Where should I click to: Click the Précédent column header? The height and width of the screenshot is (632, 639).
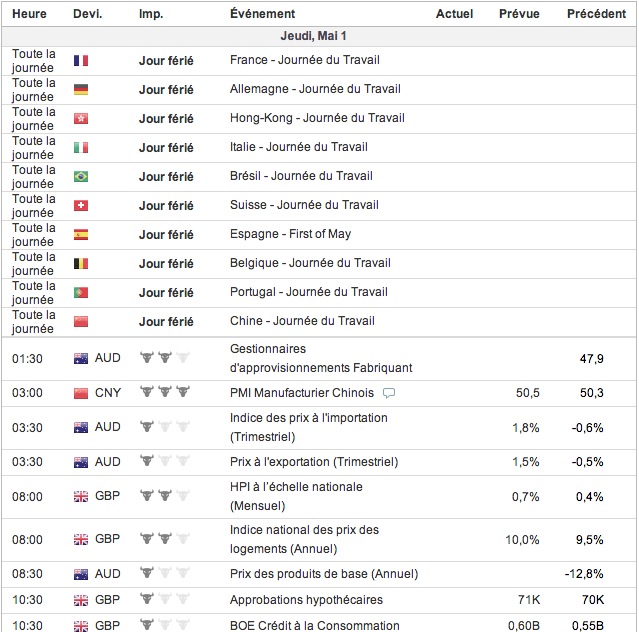click(x=596, y=14)
